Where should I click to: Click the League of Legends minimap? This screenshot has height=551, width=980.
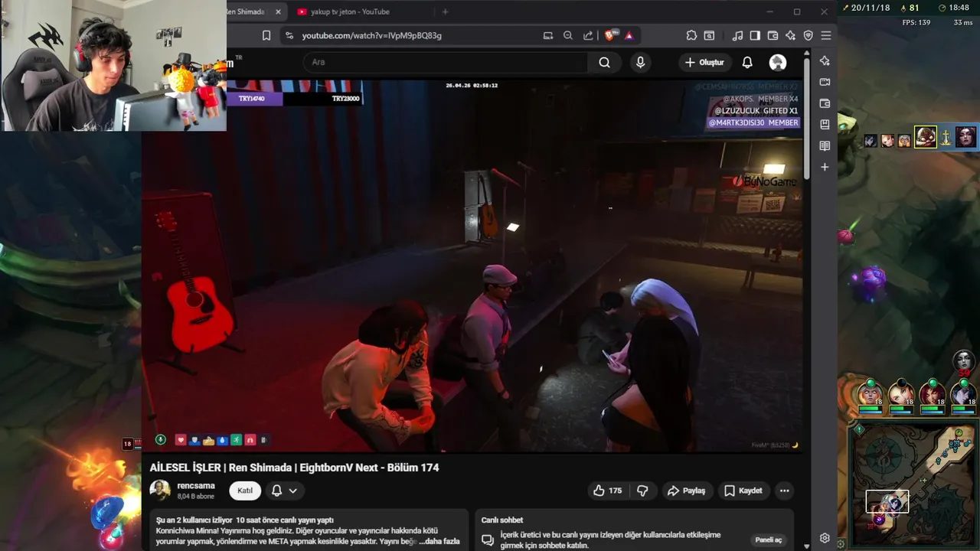[x=914, y=485]
